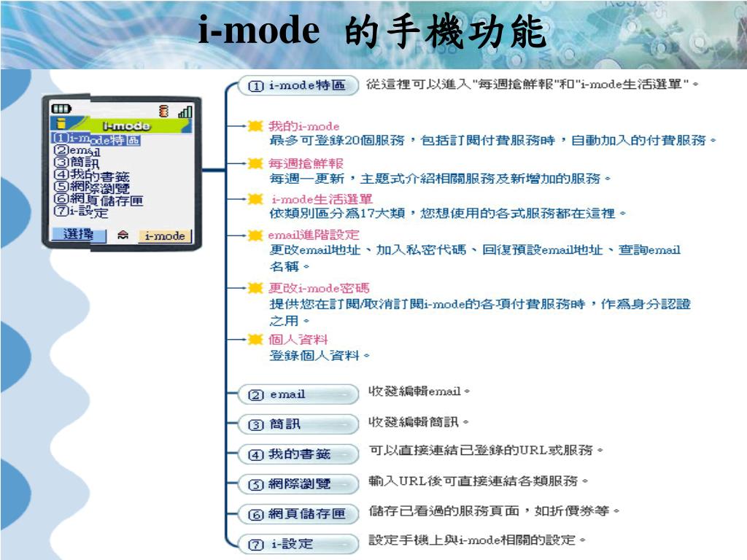This screenshot has height=560, width=747.
Task: Select ⑤ 網際瀏覽 on the phone menu
Action: 91,187
